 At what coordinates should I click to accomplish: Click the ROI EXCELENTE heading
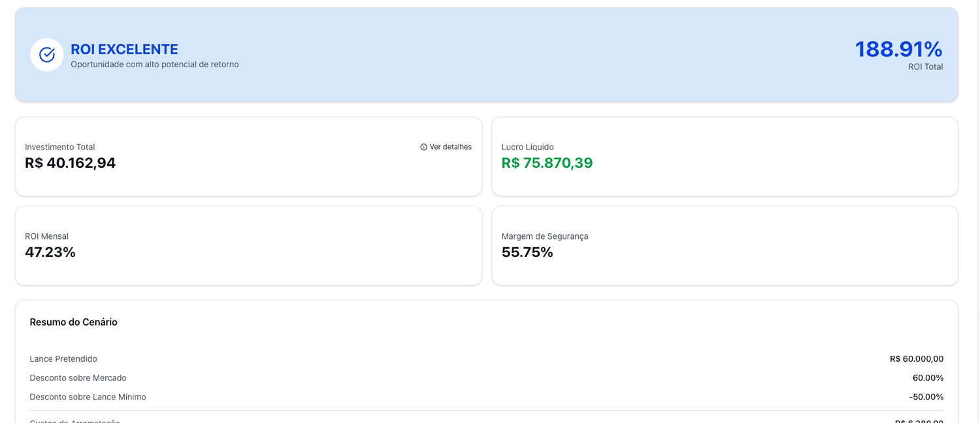pyautogui.click(x=124, y=49)
